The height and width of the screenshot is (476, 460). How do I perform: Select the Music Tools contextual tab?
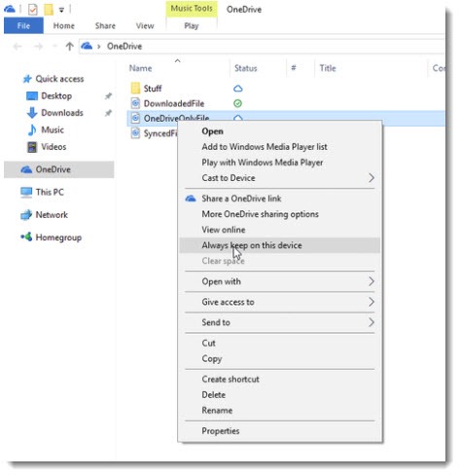(192, 9)
